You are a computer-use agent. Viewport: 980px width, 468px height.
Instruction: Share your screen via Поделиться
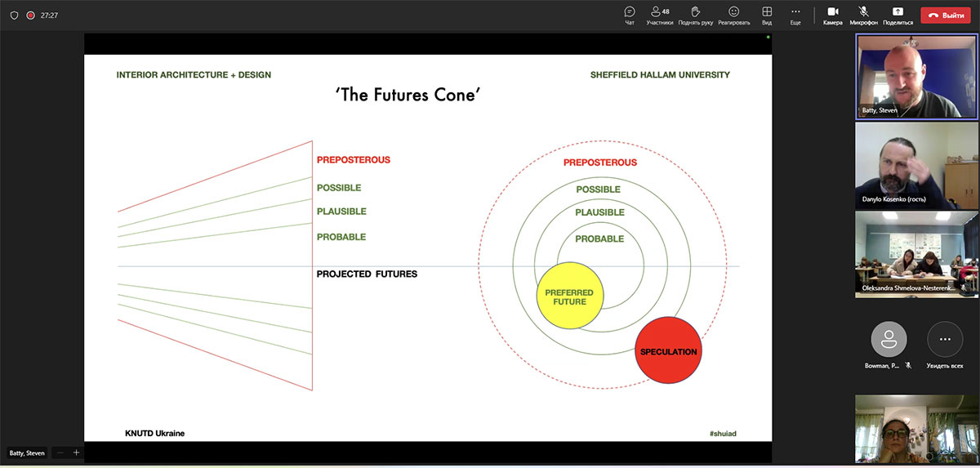click(x=898, y=15)
